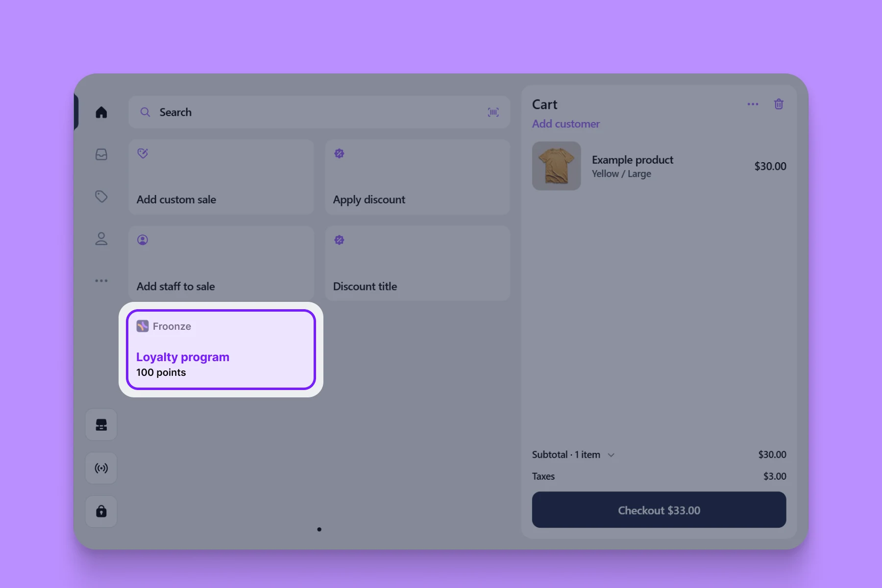This screenshot has height=588, width=882.
Task: Open the sidebar More ellipsis menu
Action: tap(101, 281)
